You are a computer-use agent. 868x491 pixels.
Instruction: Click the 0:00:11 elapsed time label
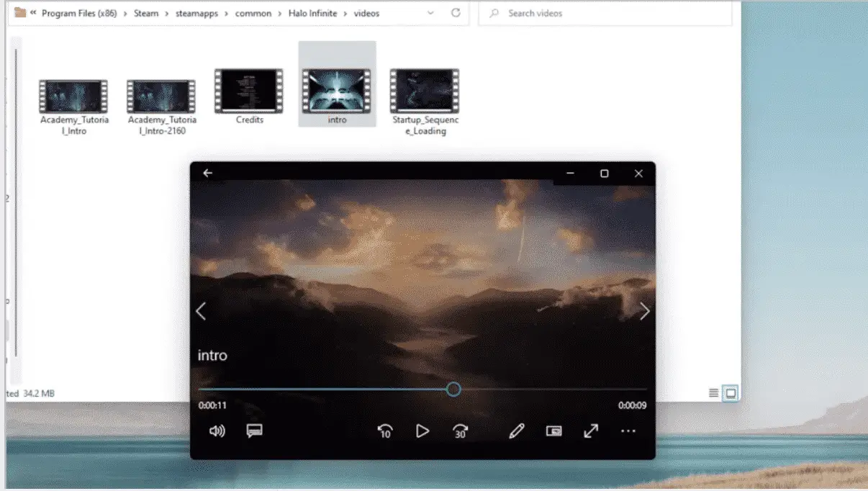(212, 405)
